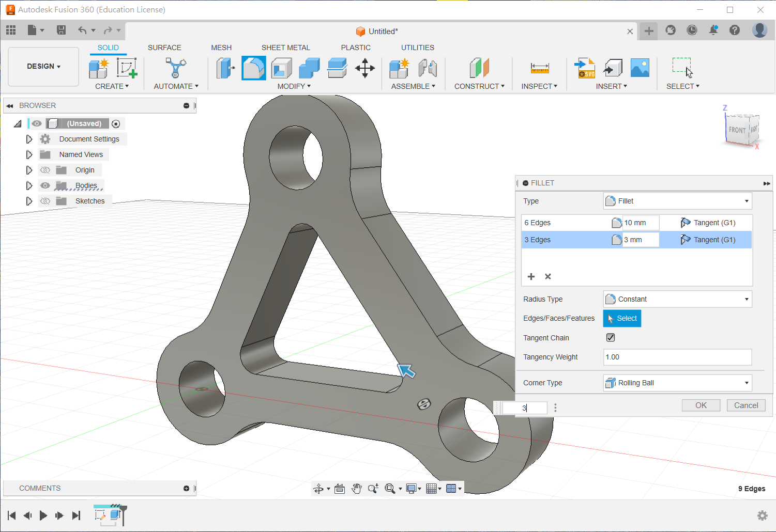Click OK in the Fillet dialog
This screenshot has width=776, height=532.
pos(701,405)
